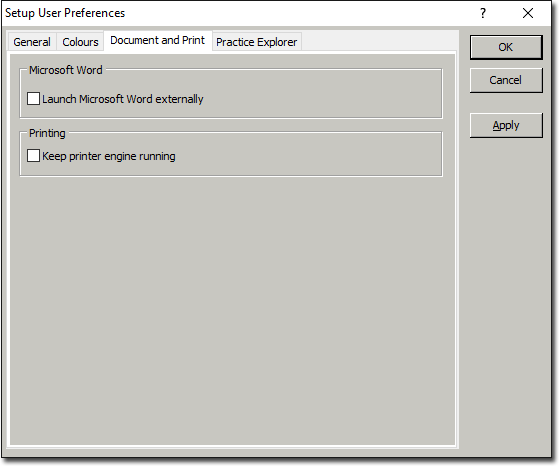Click blank space inside the Printing group box
The height and width of the screenshot is (466, 559).
click(x=307, y=156)
